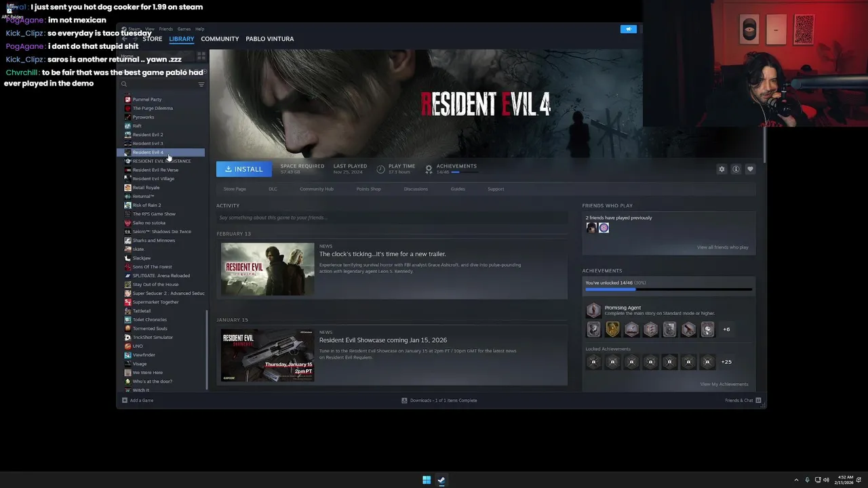Open the View menu
The height and width of the screenshot is (488, 868).
150,29
